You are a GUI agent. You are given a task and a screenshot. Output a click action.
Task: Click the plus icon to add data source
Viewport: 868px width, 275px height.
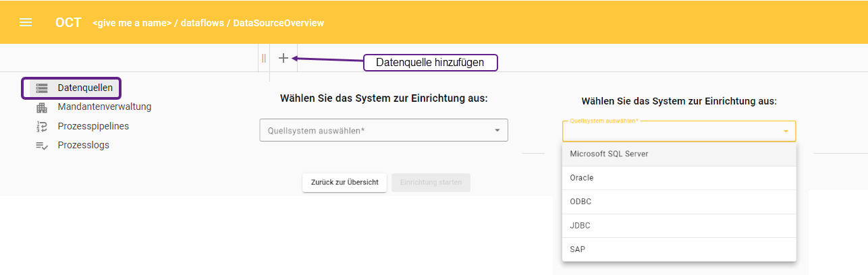click(283, 59)
